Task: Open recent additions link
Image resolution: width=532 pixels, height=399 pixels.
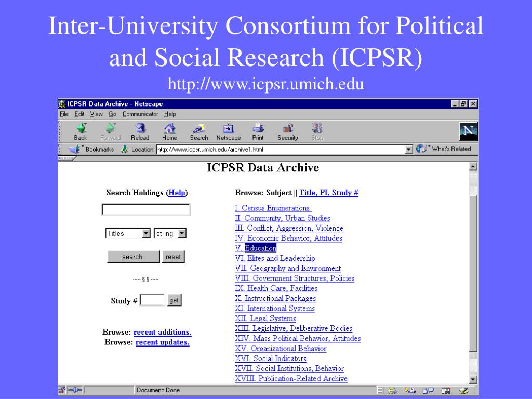Action: point(162,332)
